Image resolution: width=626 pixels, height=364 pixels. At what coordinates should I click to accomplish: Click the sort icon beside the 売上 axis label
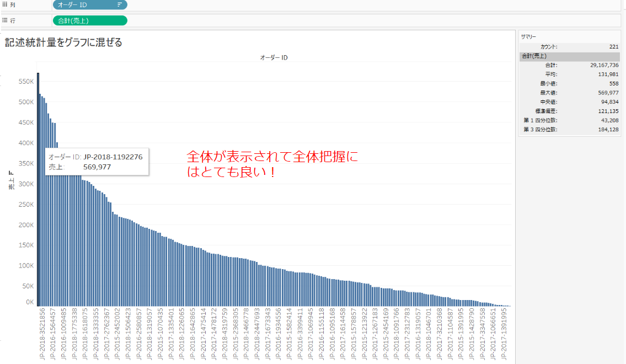point(10,172)
